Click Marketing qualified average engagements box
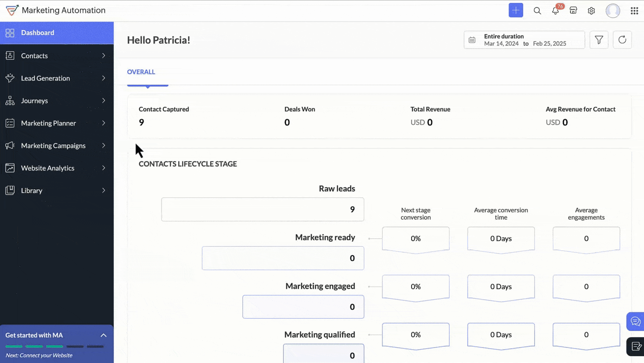 [x=586, y=336]
